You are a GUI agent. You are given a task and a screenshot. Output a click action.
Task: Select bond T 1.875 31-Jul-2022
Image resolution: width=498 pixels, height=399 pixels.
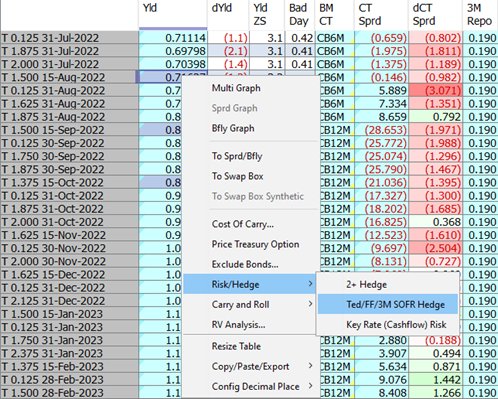point(69,51)
